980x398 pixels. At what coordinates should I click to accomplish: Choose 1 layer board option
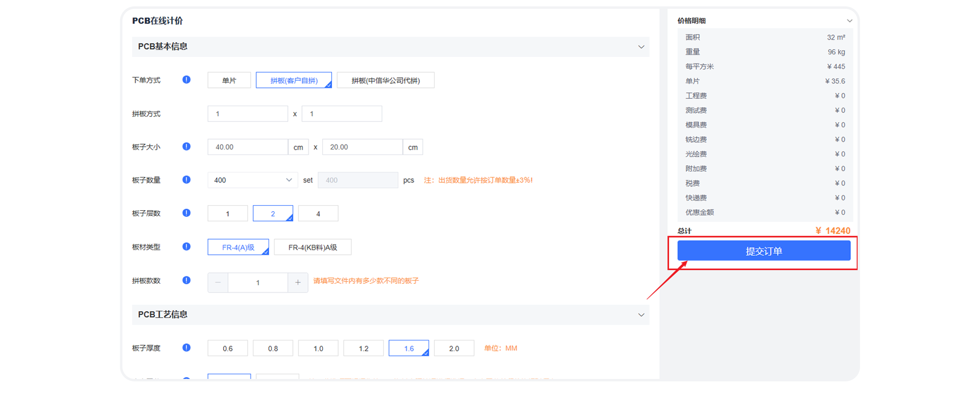tap(228, 214)
